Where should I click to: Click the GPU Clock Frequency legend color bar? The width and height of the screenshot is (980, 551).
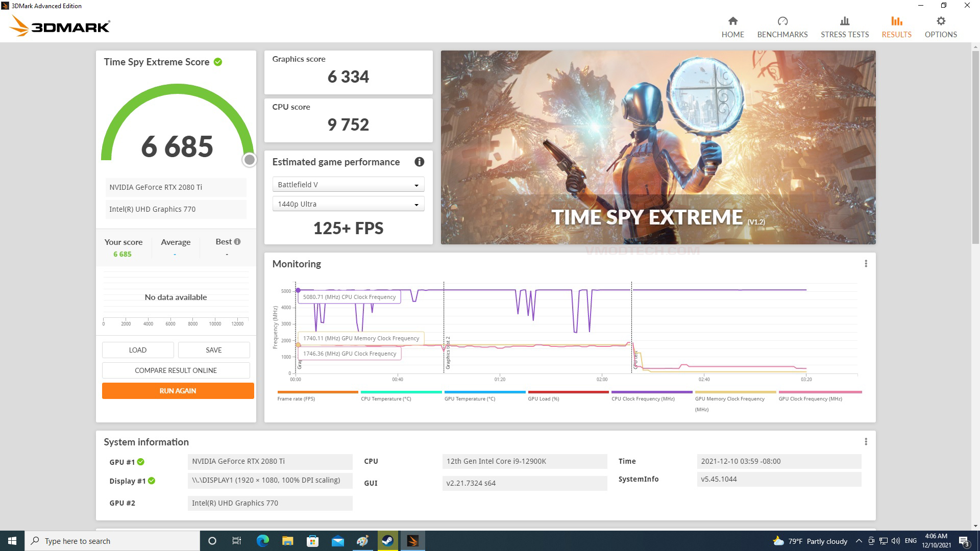click(820, 392)
